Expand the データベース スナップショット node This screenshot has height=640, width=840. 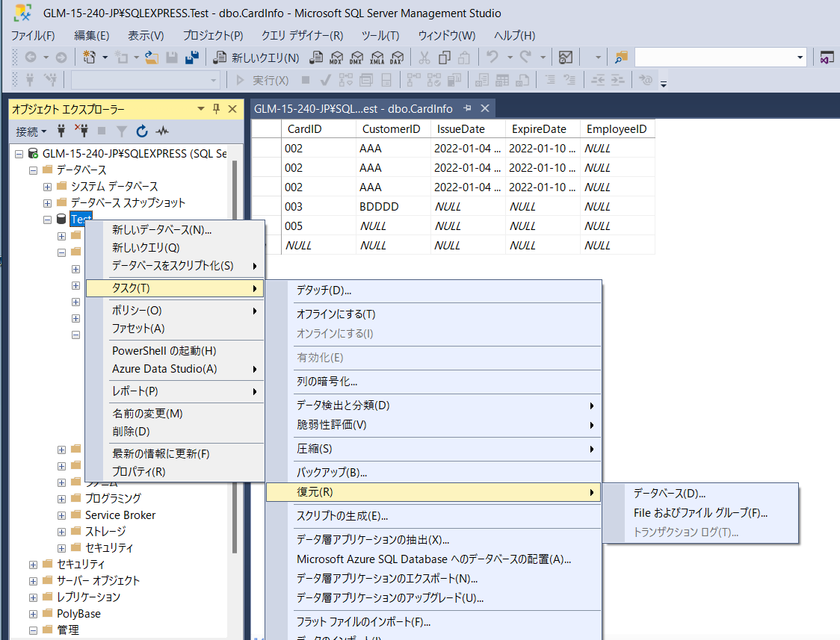(x=48, y=203)
